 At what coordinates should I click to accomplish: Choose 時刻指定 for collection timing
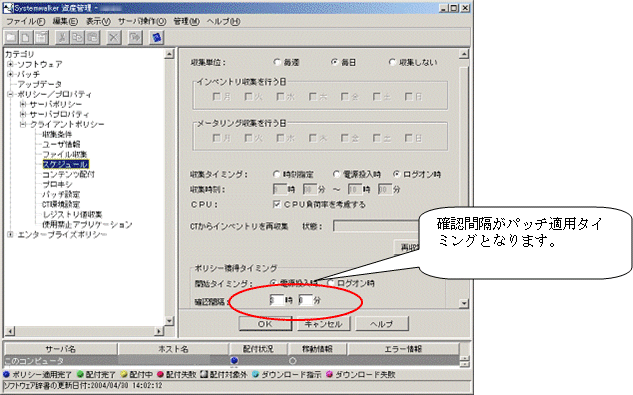point(277,174)
